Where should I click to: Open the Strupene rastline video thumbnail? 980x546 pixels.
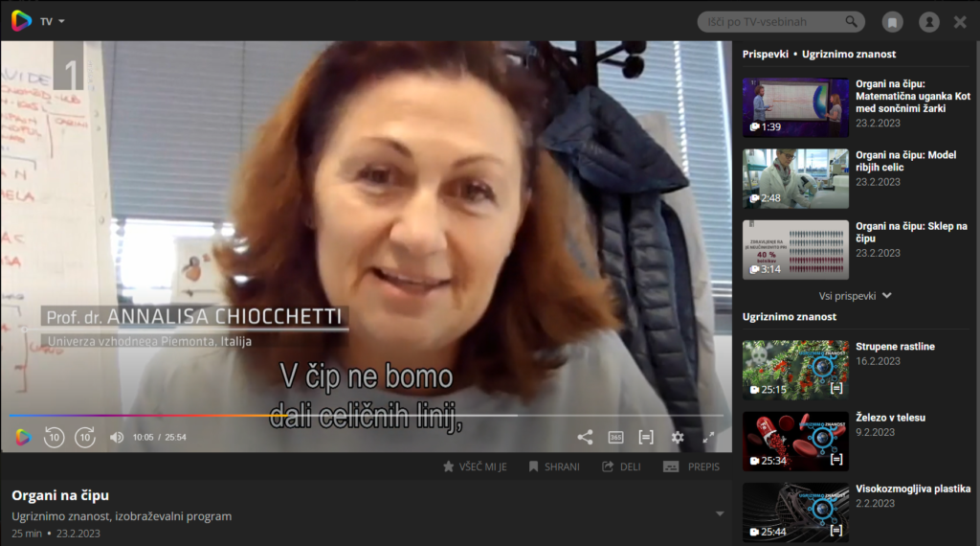tap(795, 370)
